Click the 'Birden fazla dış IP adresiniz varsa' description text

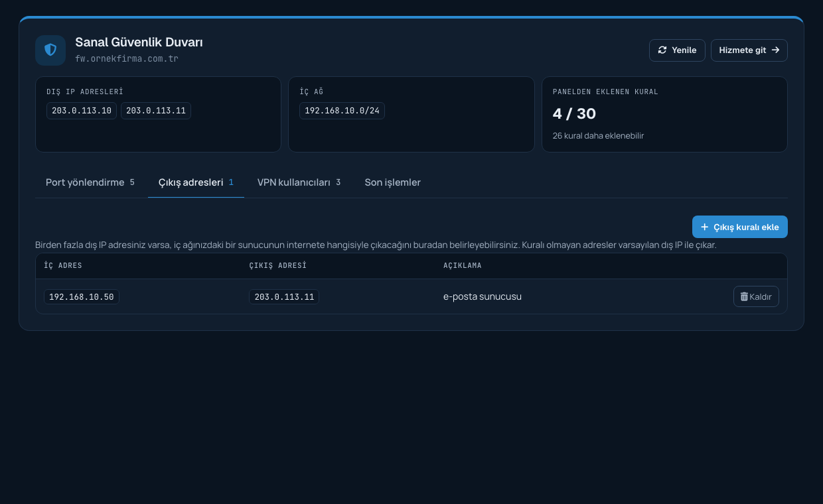tap(376, 245)
